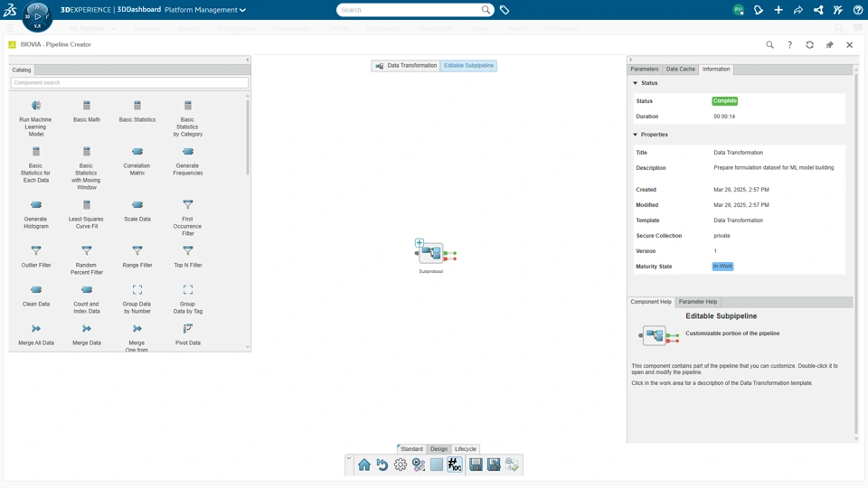Select the Subprotocol node on canvas
Viewport: 868px width, 488px height.
432,253
